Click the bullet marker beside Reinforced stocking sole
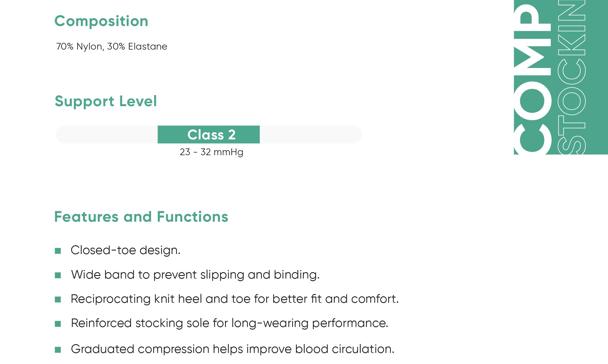 pos(58,324)
